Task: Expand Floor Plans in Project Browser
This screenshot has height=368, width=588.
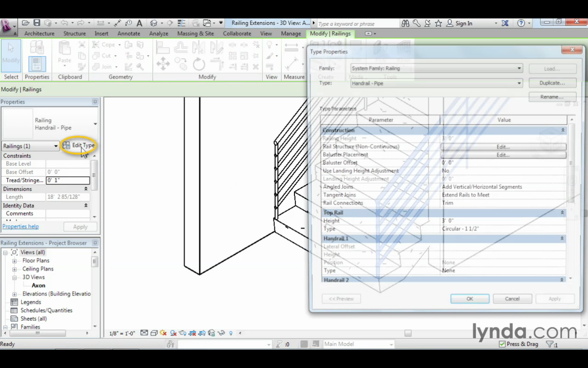Action: [x=14, y=261]
